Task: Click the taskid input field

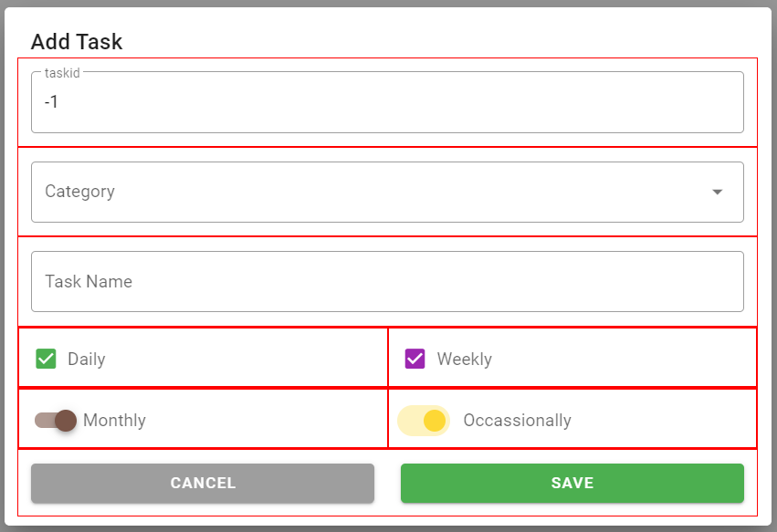Action: coord(387,103)
